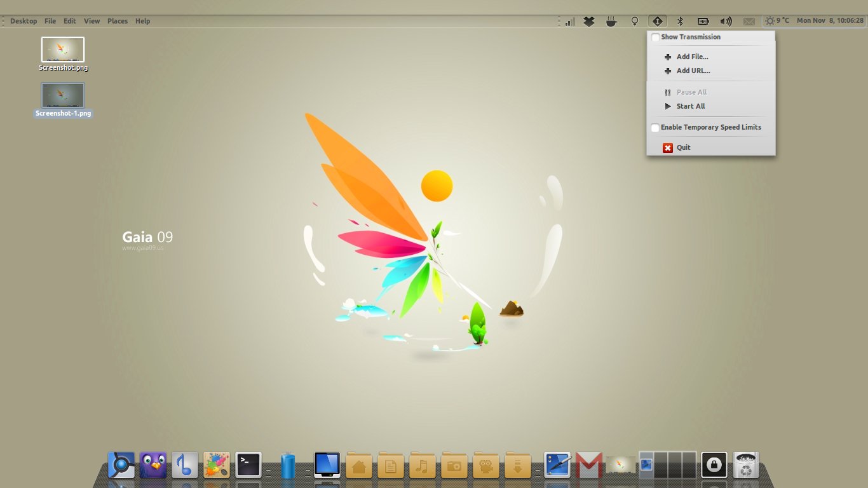
Task: Open the Trash in the dock
Action: tap(746, 465)
